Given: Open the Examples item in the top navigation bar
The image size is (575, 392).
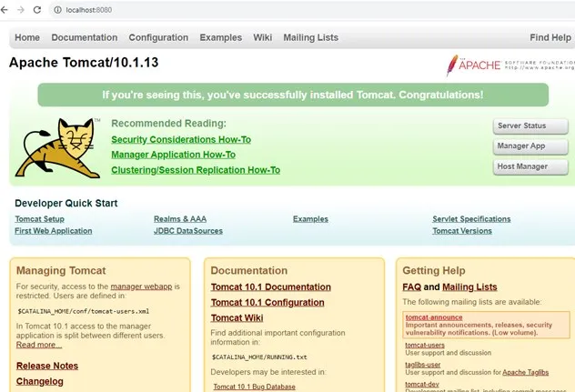Looking at the screenshot, I should 221,37.
